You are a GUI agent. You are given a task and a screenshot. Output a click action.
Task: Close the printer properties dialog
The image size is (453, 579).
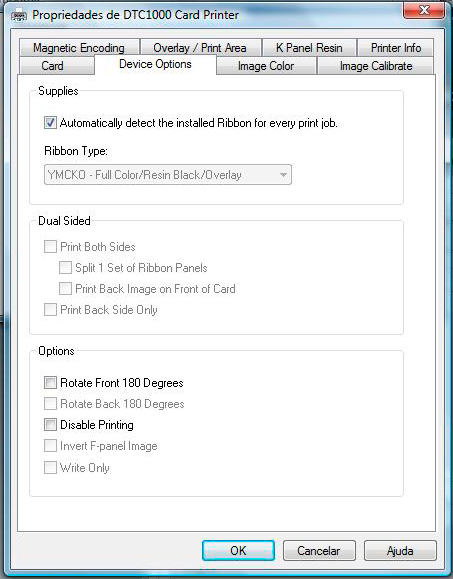(x=424, y=10)
